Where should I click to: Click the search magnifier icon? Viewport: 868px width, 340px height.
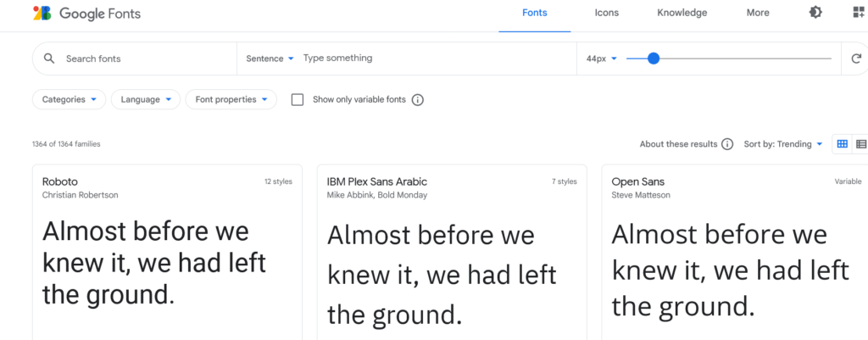click(x=49, y=59)
